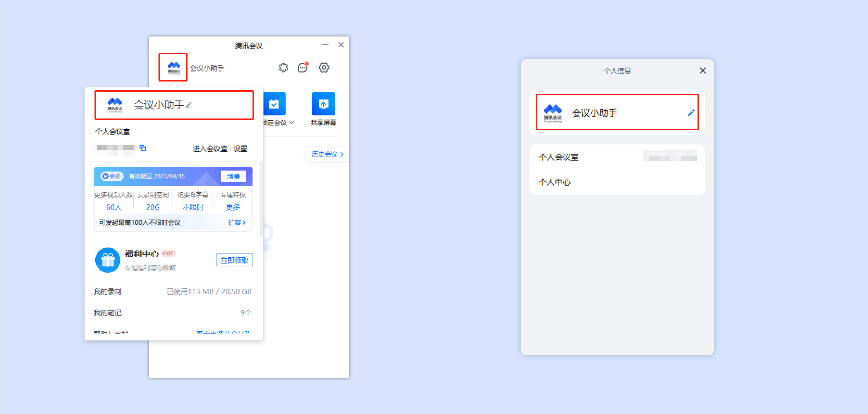Click the profile popup scrollbar
This screenshot has height=414, width=868.
pyautogui.click(x=261, y=199)
